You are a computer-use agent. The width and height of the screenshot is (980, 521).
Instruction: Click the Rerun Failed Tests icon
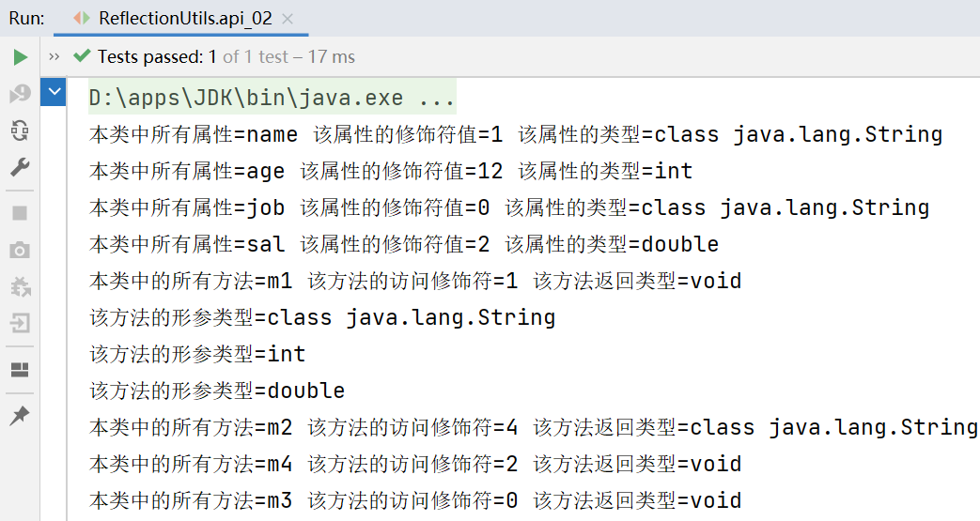20,94
